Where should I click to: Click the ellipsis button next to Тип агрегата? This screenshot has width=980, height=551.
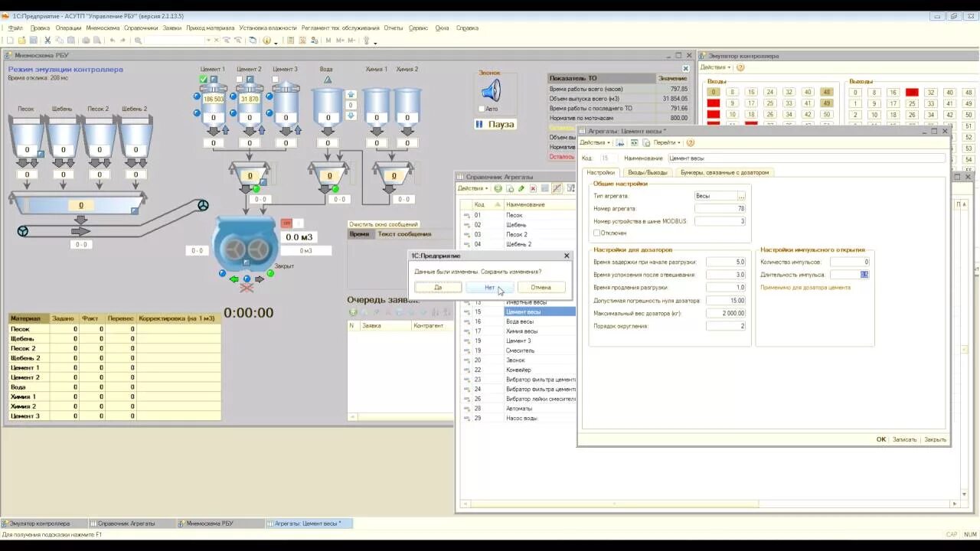tap(741, 196)
